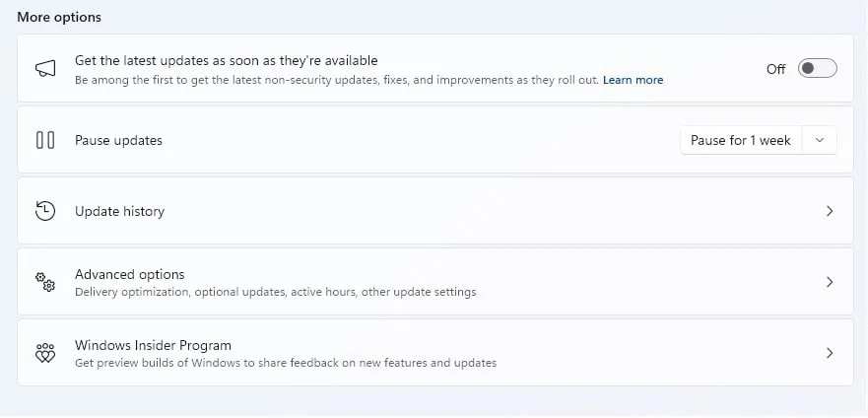Click the Pause for 1 week button
This screenshot has height=418, width=868.
(741, 140)
